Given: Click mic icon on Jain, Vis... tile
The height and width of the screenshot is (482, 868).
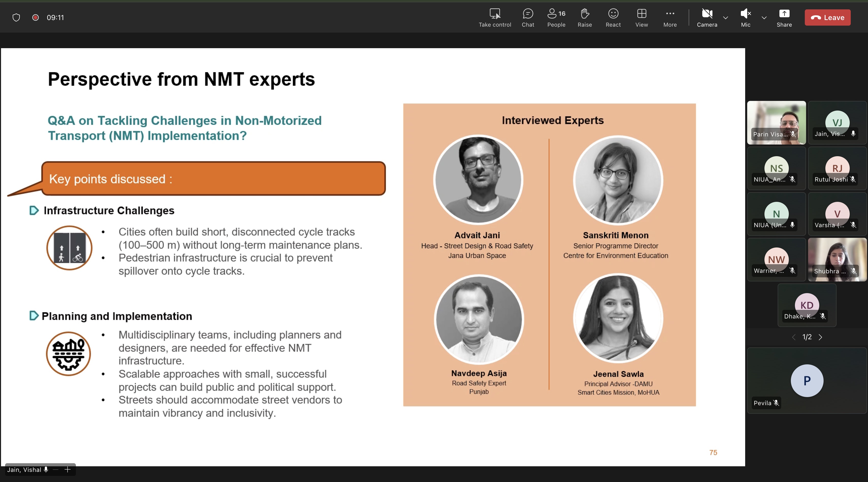Looking at the screenshot, I should (853, 134).
